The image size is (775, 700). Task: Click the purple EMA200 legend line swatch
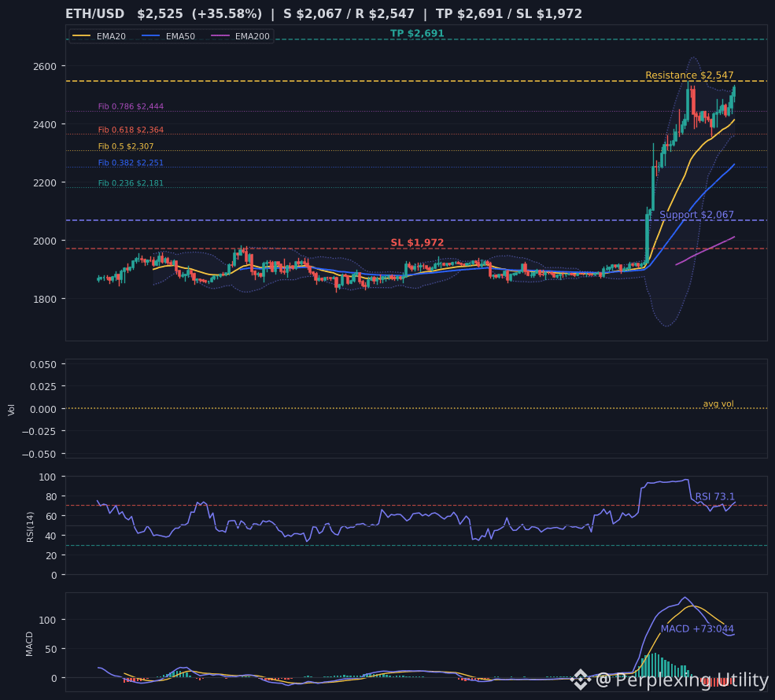(220, 36)
